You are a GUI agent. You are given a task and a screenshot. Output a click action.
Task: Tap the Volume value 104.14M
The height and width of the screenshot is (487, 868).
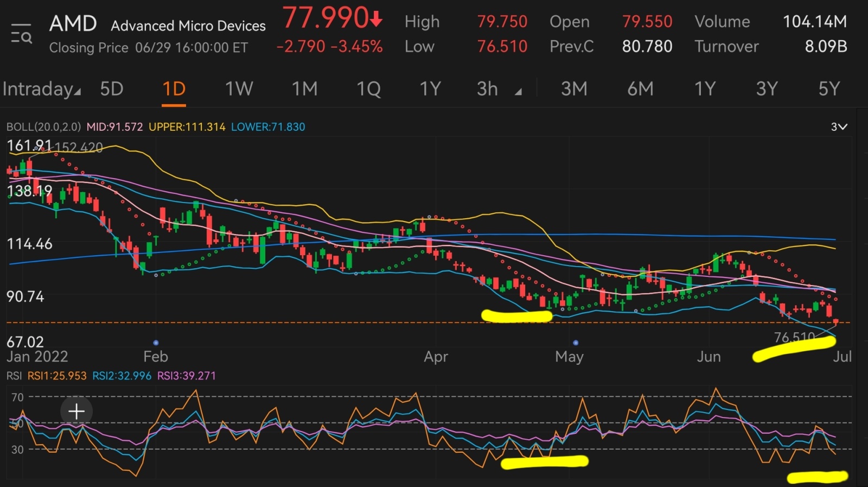coord(814,22)
